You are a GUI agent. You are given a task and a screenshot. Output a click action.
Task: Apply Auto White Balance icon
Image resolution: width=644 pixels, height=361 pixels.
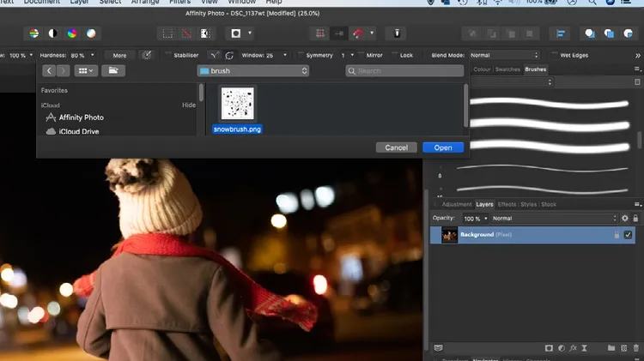[91, 33]
